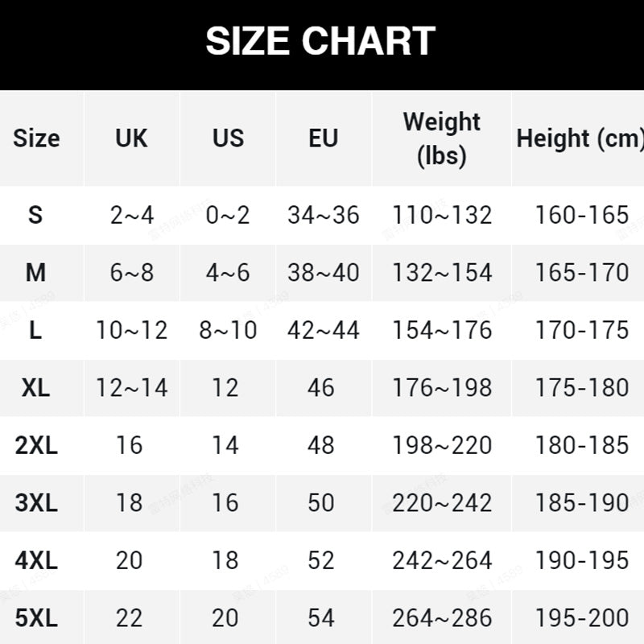Click UK value 10~12 in L row
644x644 pixels.
coord(131,330)
